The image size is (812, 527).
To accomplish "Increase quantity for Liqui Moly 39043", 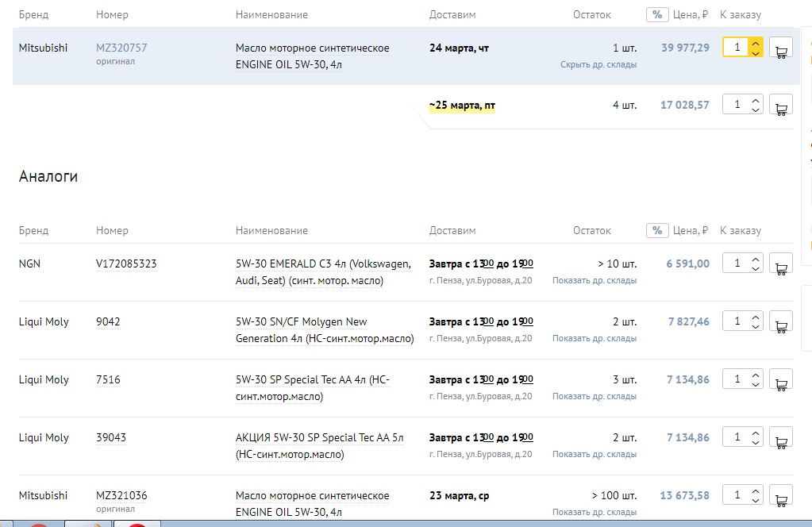I will [x=756, y=433].
